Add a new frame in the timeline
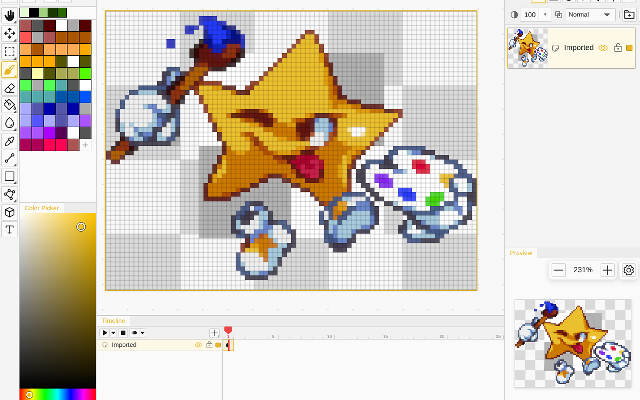The width and height of the screenshot is (640, 400). tap(214, 333)
